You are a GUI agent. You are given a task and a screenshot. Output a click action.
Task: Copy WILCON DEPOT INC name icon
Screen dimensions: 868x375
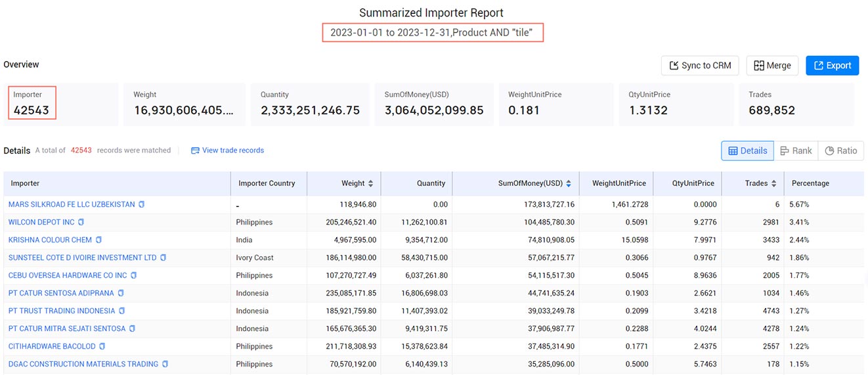click(x=81, y=222)
